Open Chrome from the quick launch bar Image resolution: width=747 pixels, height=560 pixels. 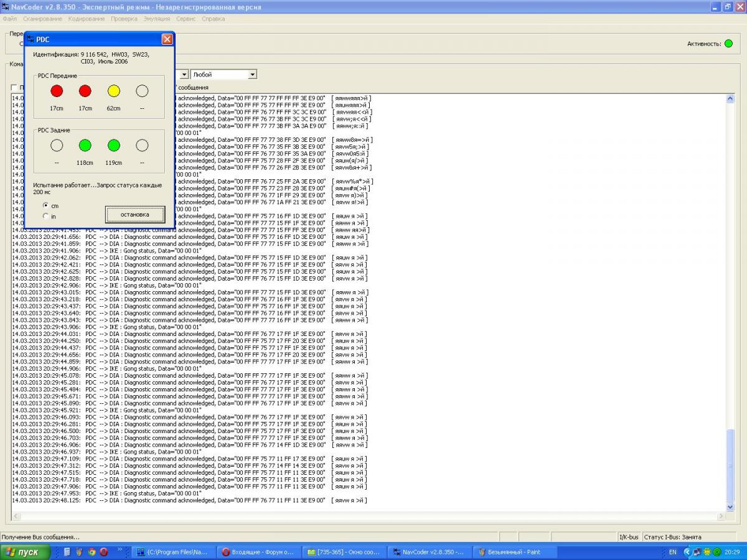(x=92, y=552)
